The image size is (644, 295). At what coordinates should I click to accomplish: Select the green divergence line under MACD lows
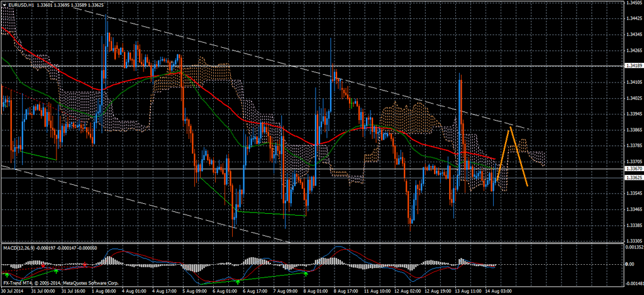(x=253, y=278)
